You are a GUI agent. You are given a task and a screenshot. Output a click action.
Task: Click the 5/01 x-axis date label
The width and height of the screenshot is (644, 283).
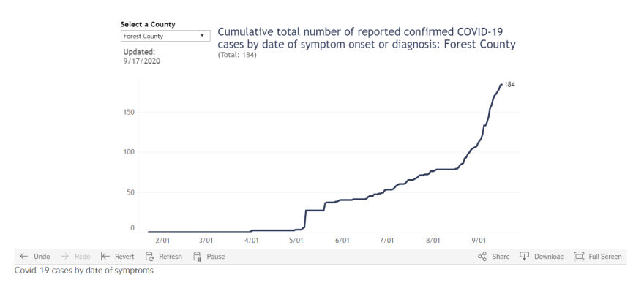pos(296,241)
